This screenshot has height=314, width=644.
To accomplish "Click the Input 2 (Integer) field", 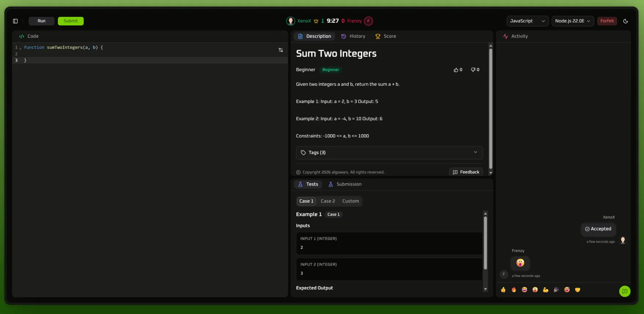I will click(x=389, y=269).
